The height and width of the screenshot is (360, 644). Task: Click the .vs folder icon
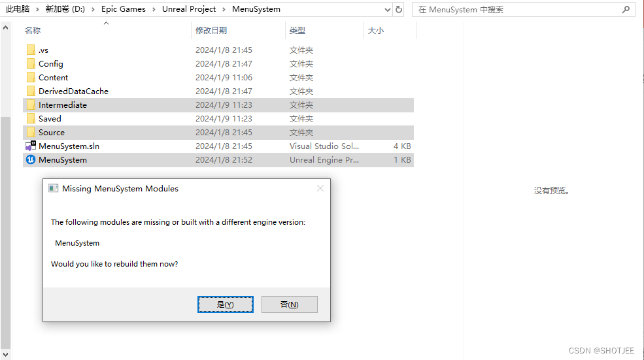coord(31,50)
